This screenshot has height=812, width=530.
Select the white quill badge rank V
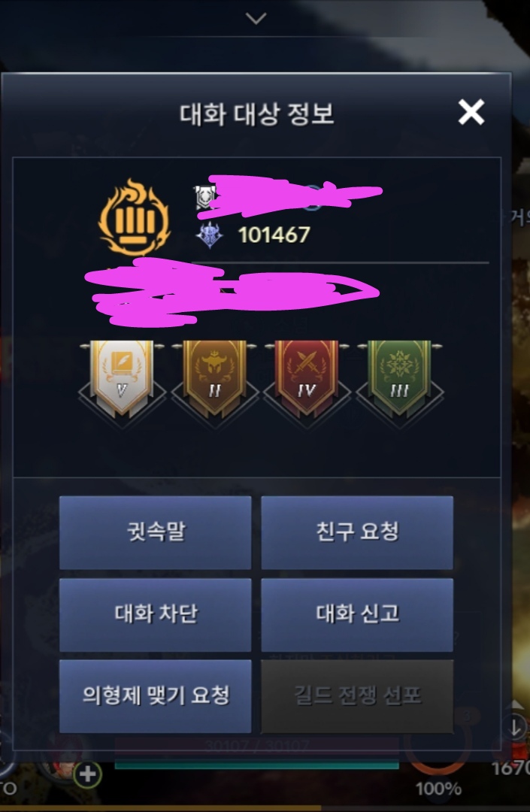coord(122,379)
